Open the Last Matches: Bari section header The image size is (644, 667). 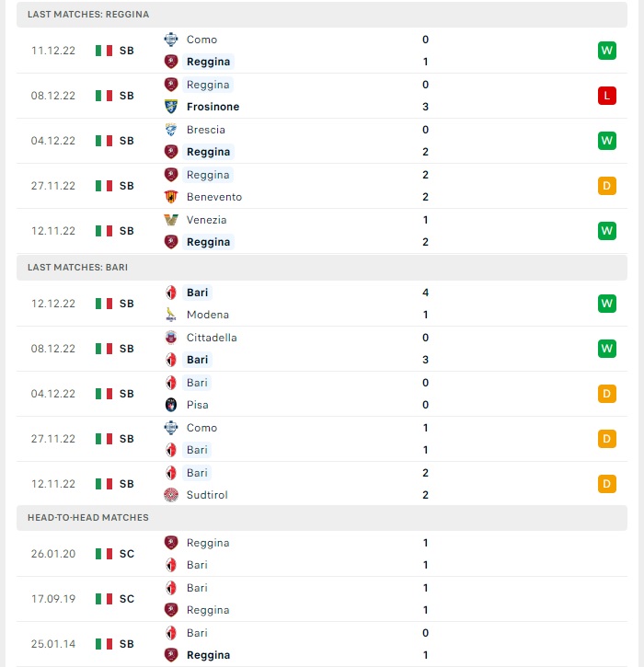pyautogui.click(x=322, y=267)
